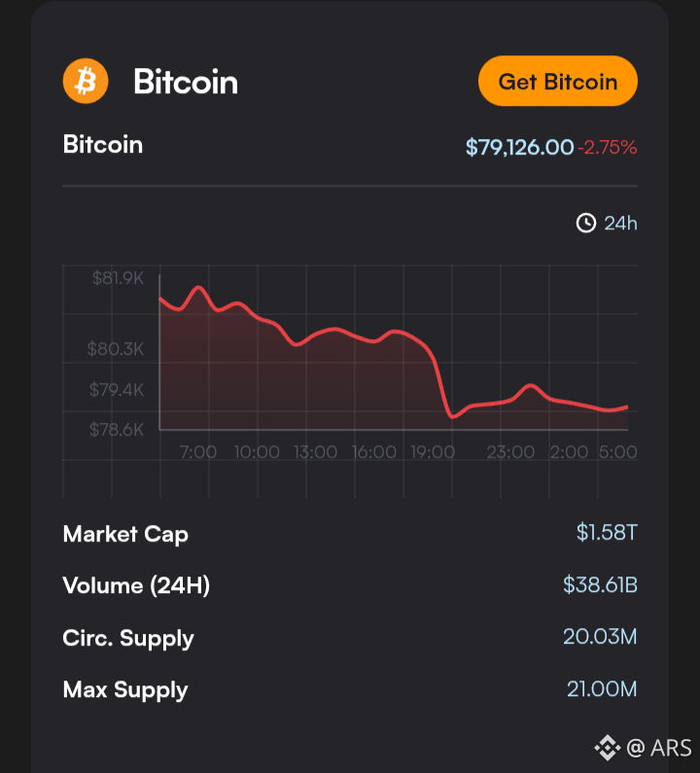Click the $1.58T market cap value
This screenshot has height=773, width=700.
click(607, 533)
